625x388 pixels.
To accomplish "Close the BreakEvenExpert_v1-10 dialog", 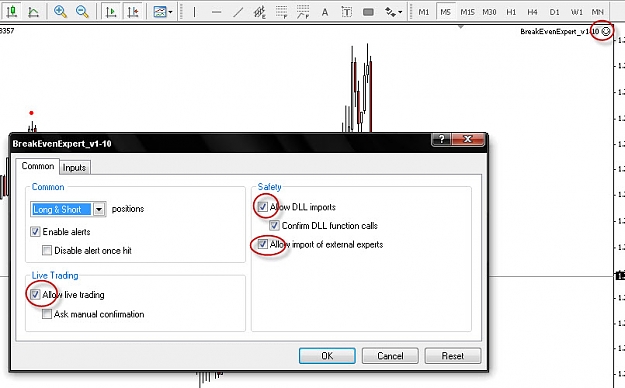I will pyautogui.click(x=468, y=139).
